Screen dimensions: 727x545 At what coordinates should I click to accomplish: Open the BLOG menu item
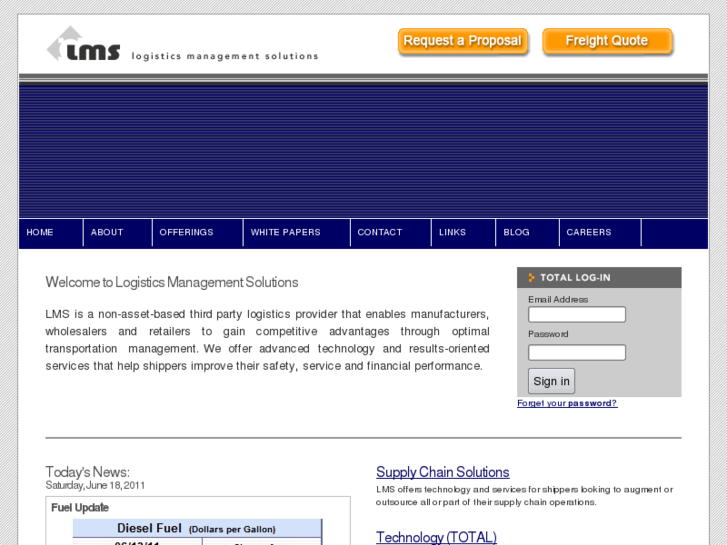tap(517, 232)
